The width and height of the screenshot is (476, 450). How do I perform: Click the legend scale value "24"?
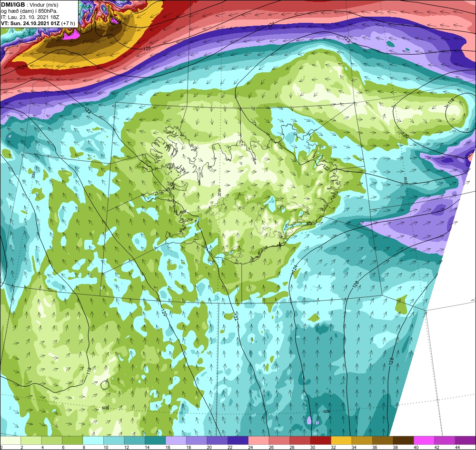251,447
